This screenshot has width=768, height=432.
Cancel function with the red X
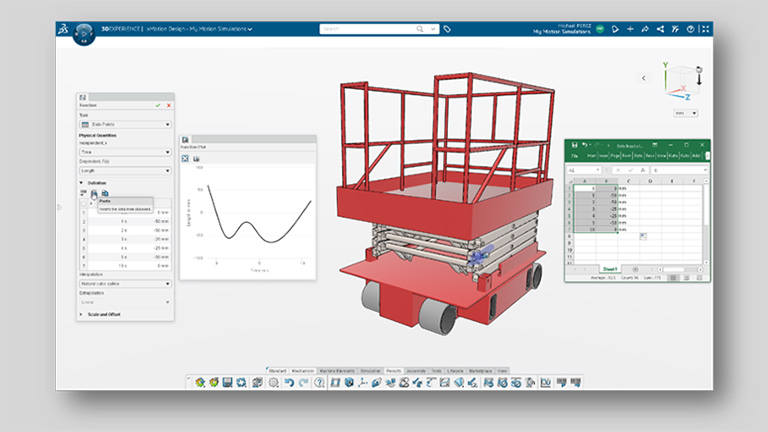[x=168, y=105]
